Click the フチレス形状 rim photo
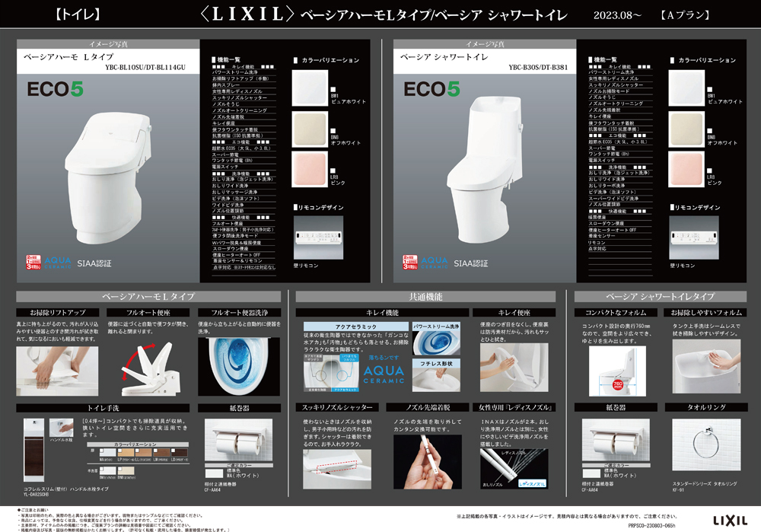The height and width of the screenshot is (532, 761). [436, 379]
